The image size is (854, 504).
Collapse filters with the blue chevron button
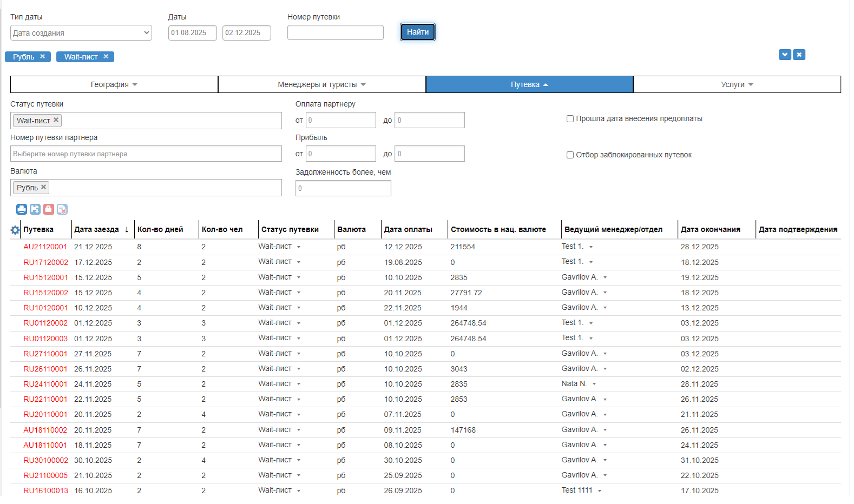click(785, 55)
